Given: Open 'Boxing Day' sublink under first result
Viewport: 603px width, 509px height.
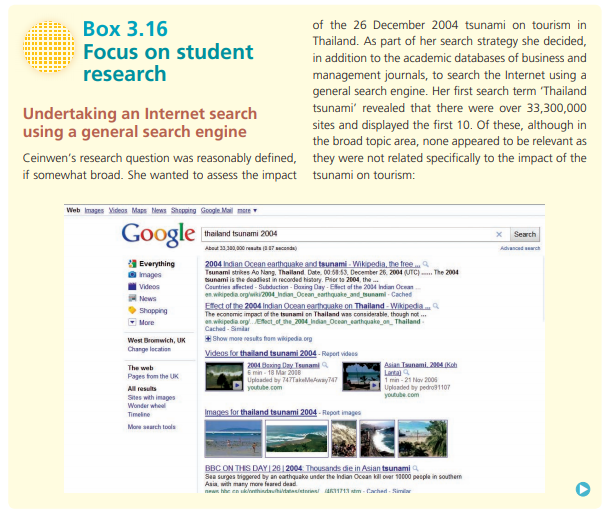Looking at the screenshot, I should [309, 287].
